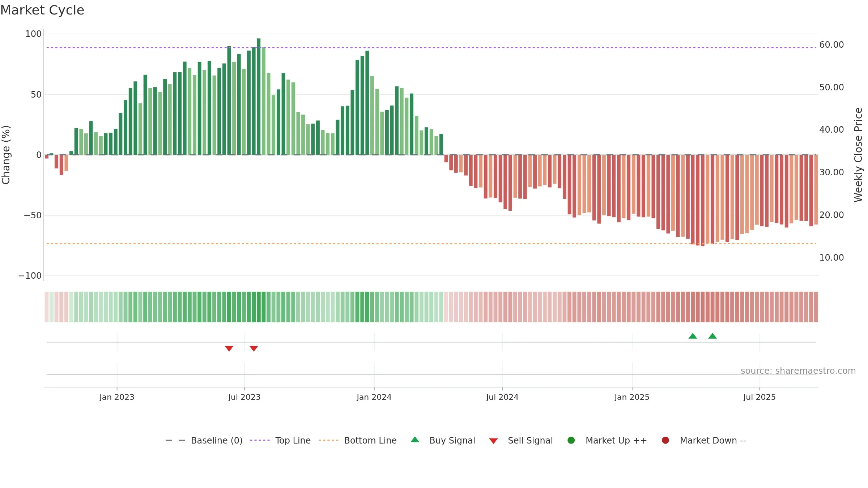Image resolution: width=868 pixels, height=488 pixels.
Task: Click the 50.00 price tick label
Action: [831, 87]
